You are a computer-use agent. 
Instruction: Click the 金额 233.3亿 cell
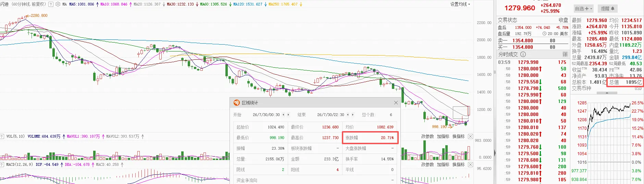(x=315, y=159)
